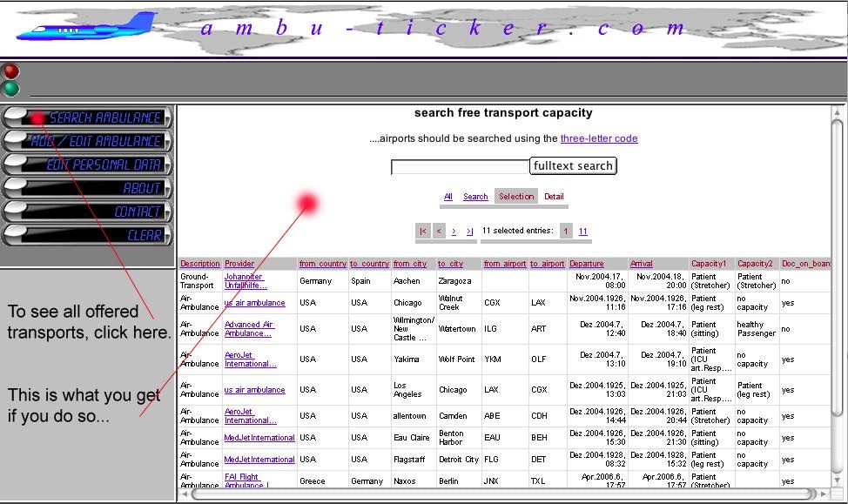This screenshot has height=504, width=848.
Task: Click the blue airplane logo
Action: [x=86, y=28]
